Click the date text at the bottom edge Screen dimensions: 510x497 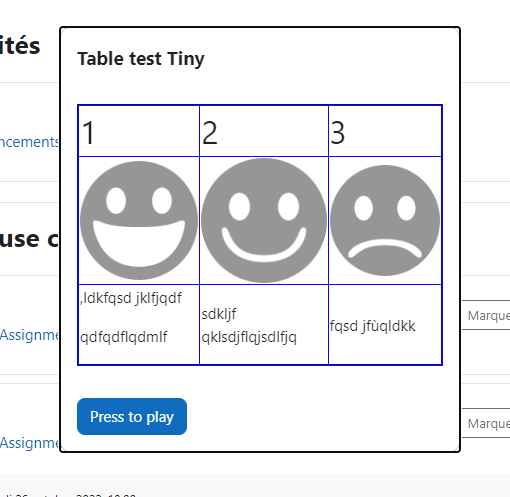pyautogui.click(x=68, y=495)
